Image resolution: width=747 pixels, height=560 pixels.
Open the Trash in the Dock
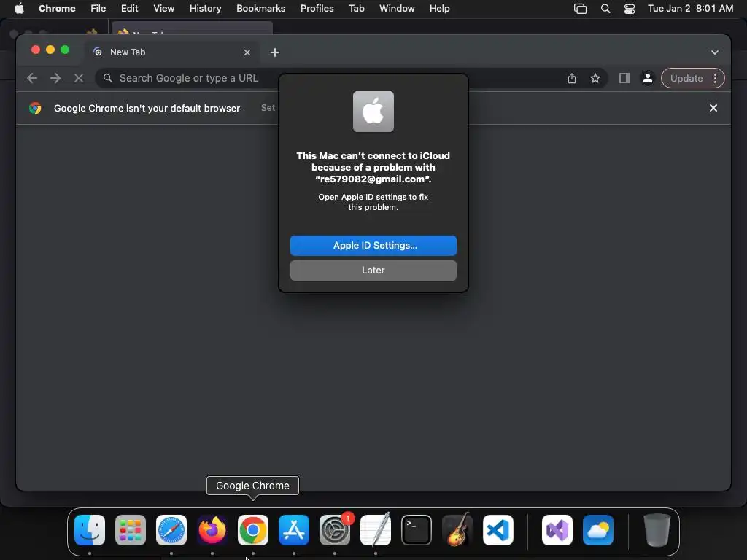point(657,530)
